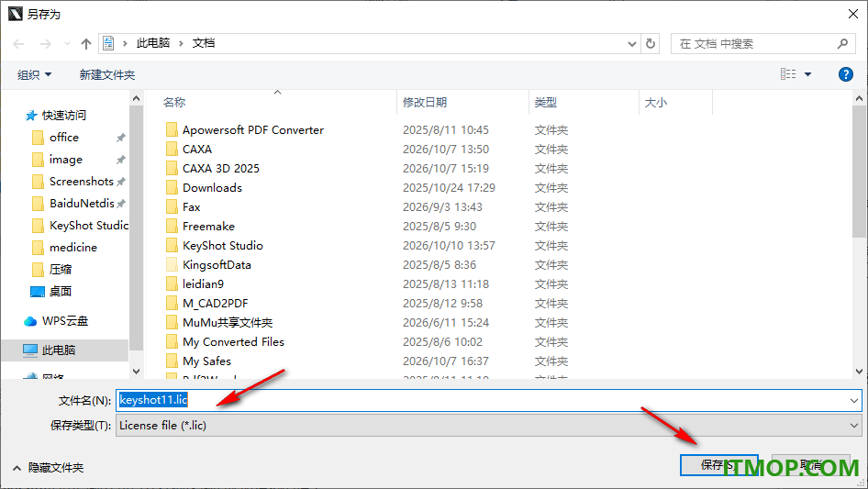This screenshot has width=868, height=489.
Task: Click 文档 in address path
Action: pos(203,43)
